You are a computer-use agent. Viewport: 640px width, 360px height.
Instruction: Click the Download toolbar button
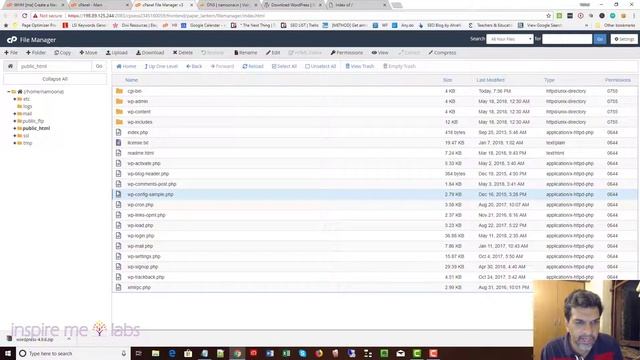click(x=150, y=53)
